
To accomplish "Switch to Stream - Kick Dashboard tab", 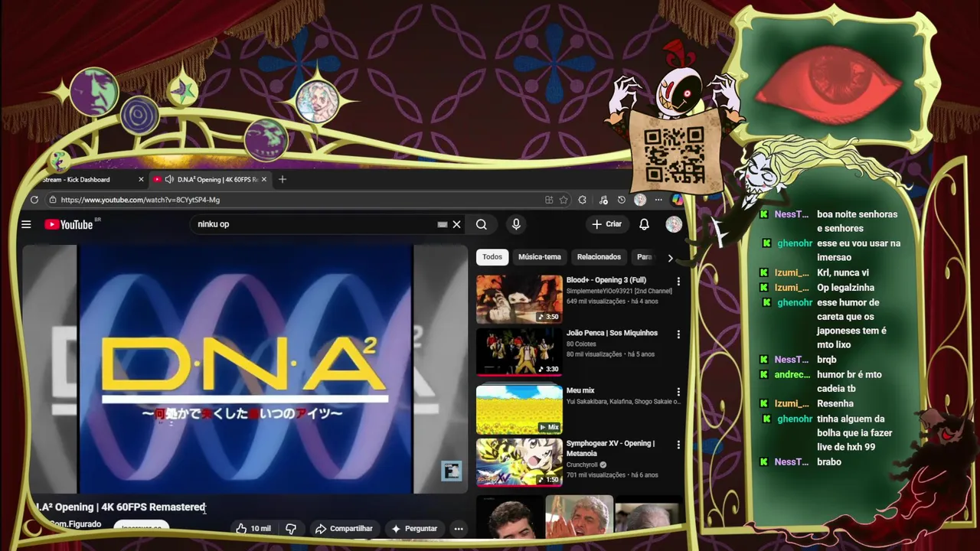I will point(77,179).
